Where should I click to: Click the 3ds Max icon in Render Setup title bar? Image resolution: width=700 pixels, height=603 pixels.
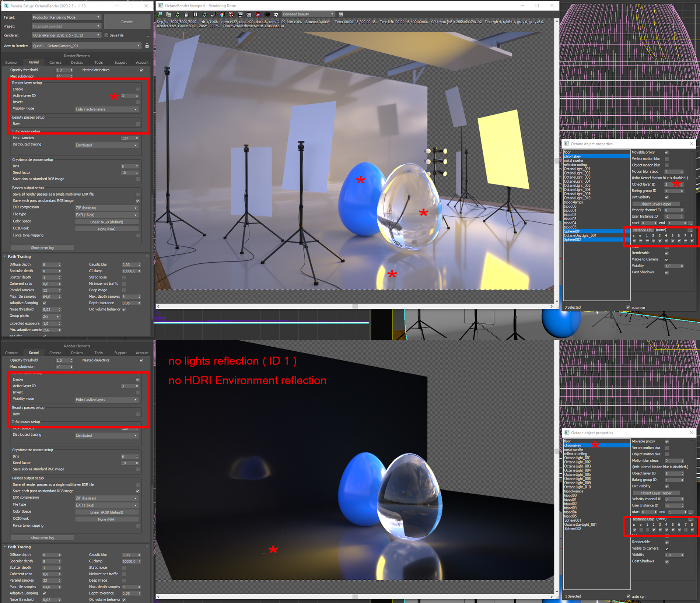6,6
